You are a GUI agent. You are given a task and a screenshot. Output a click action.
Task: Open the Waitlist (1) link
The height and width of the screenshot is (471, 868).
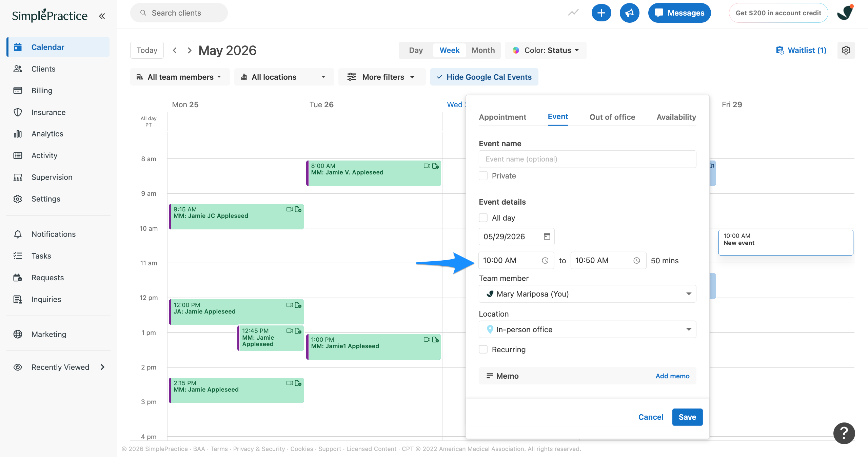[801, 50]
